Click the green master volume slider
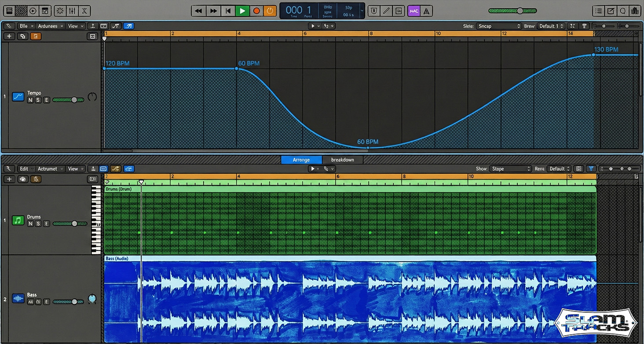Image resolution: width=644 pixels, height=344 pixels. [520, 10]
